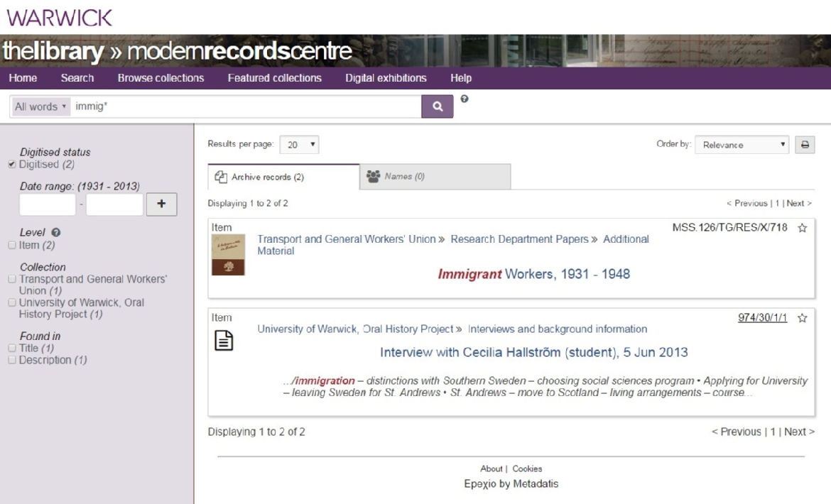
Task: Filter by Transport and General Workers' Union
Action: [11, 280]
